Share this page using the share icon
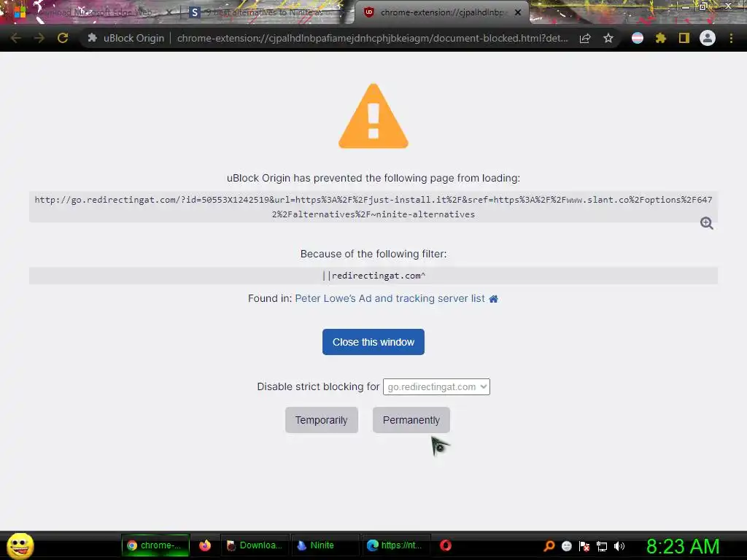Viewport: 747px width, 560px height. pyautogui.click(x=585, y=38)
